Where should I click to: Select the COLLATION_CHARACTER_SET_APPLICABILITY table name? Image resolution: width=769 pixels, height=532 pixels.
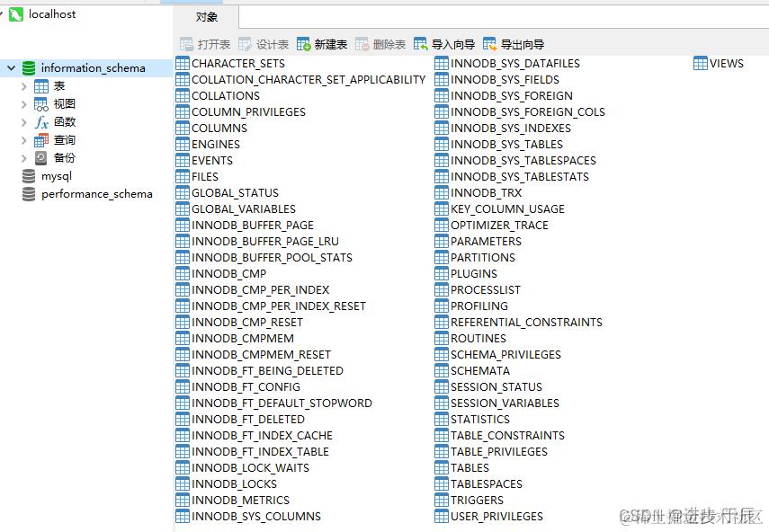pos(308,79)
